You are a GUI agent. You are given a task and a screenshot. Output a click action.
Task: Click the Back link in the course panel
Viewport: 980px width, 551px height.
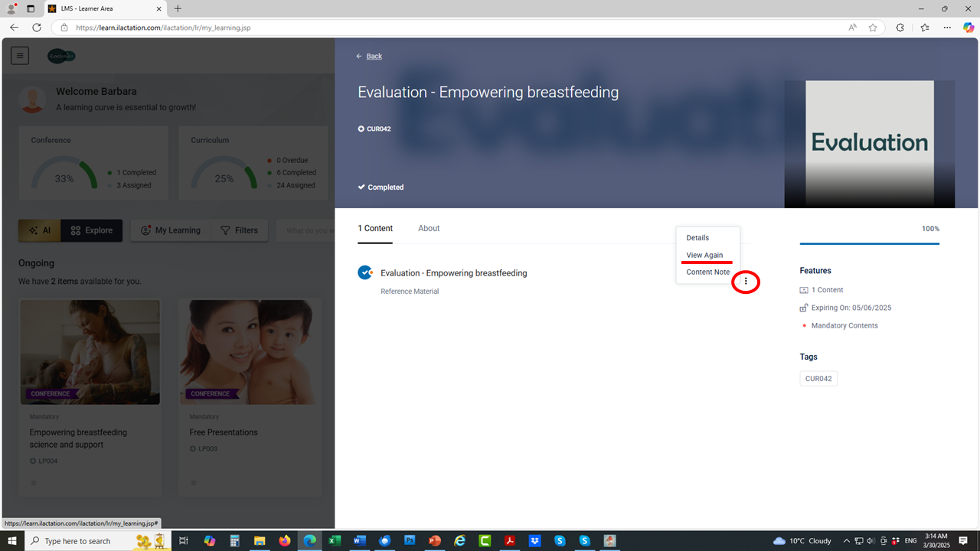374,56
